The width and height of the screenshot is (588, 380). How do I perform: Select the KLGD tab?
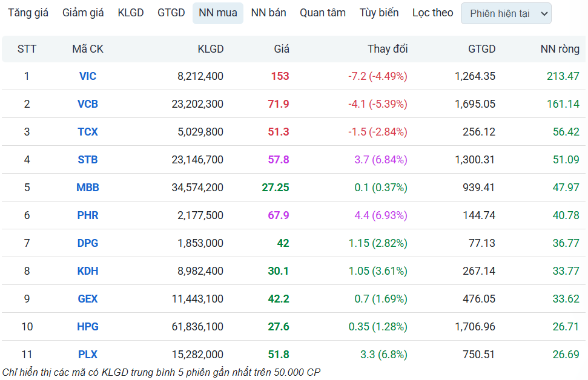coord(131,13)
